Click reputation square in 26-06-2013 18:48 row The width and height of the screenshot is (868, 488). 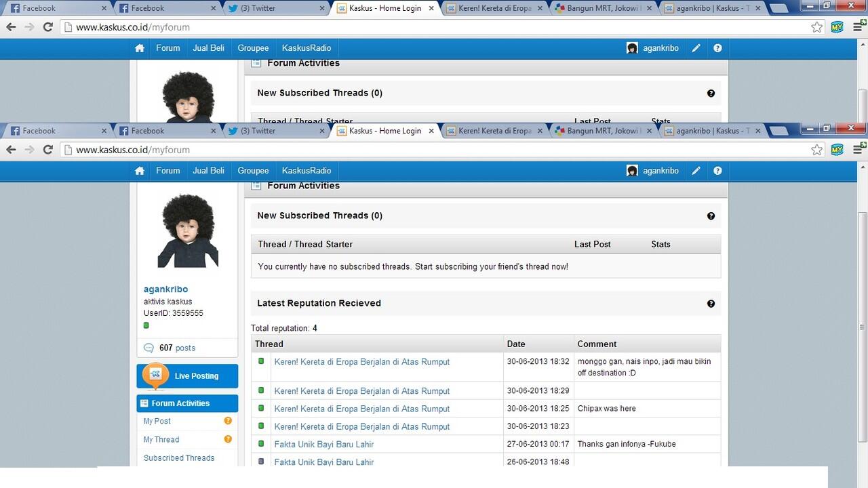(x=261, y=462)
